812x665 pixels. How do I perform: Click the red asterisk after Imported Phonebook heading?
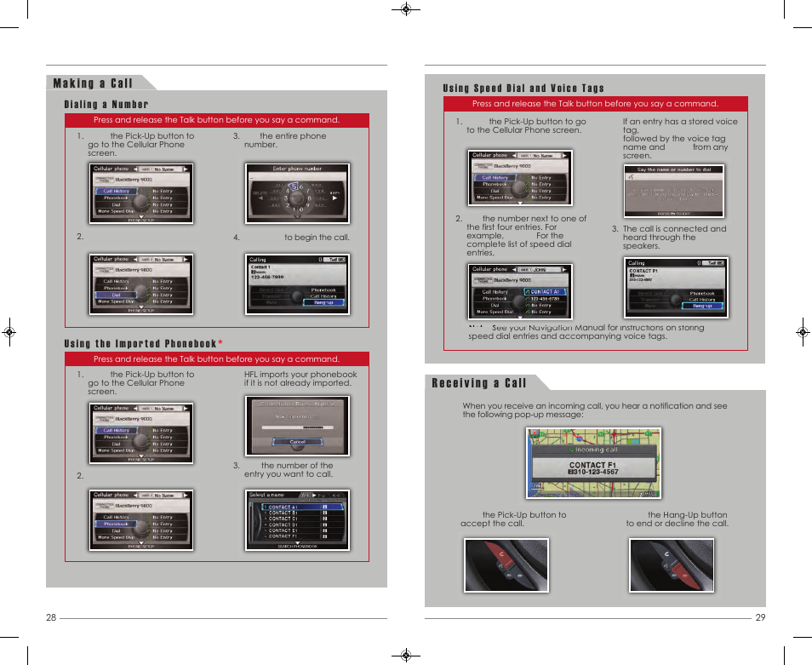tap(220, 342)
